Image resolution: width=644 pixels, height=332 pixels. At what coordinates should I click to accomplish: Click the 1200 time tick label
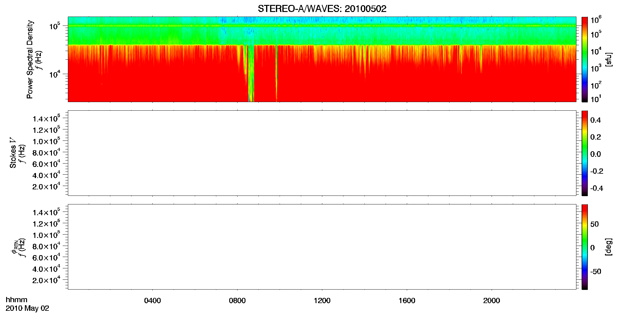tap(322, 301)
